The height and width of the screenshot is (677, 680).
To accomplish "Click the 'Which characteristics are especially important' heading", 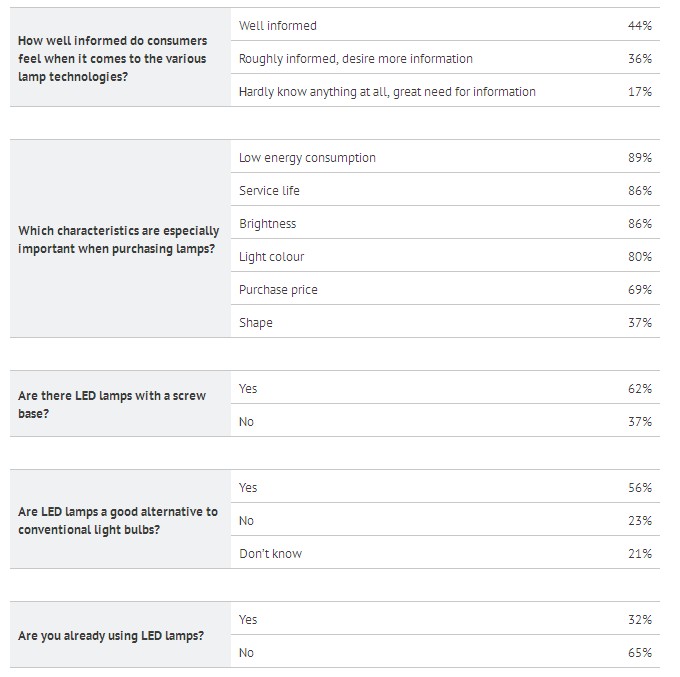I will click(x=118, y=239).
